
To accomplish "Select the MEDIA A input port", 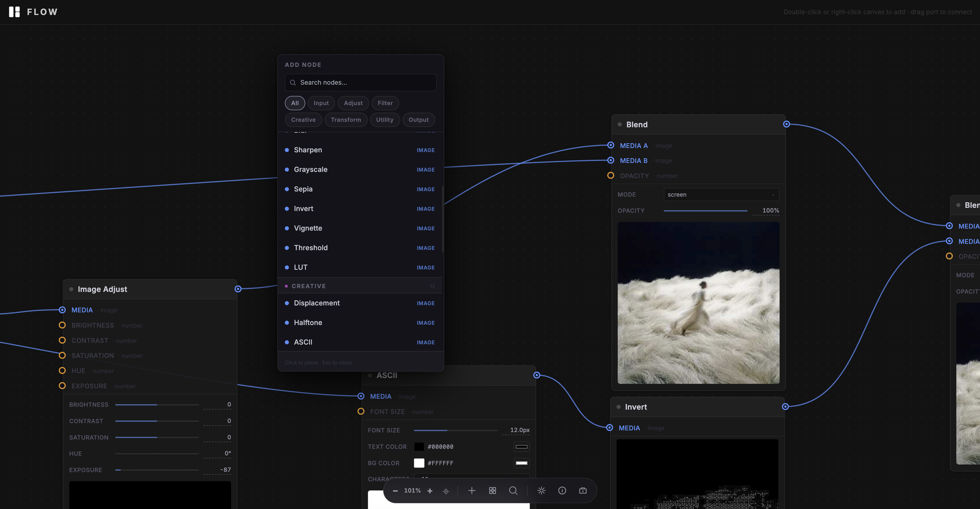I will click(611, 145).
